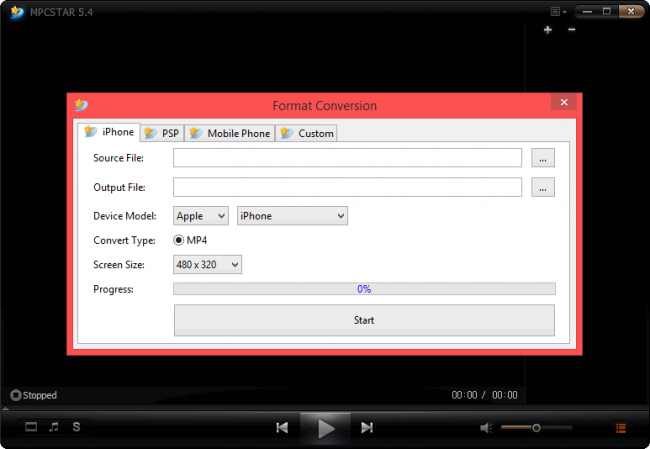Mute the volume speaker icon
Viewport: 650px width, 449px height.
486,428
